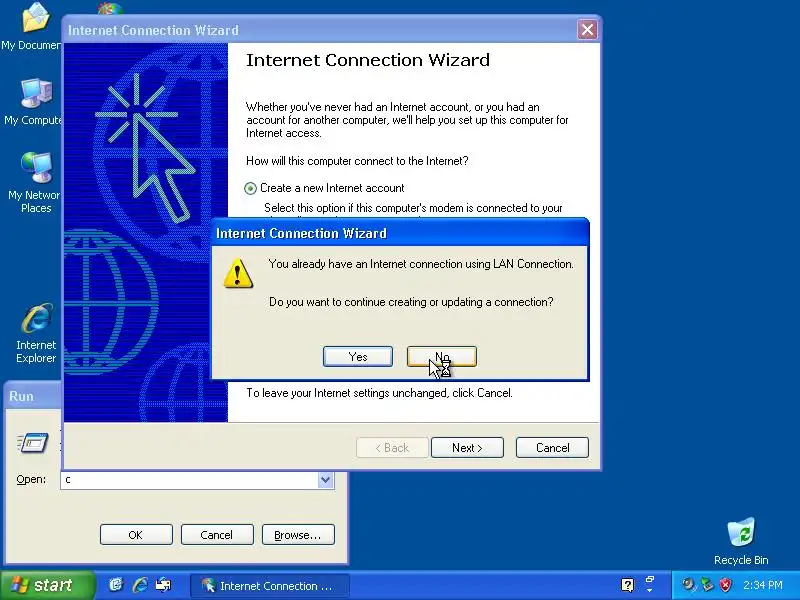Click the Run dialog program icon
Screen dimensions: 800x600
pos(32,442)
